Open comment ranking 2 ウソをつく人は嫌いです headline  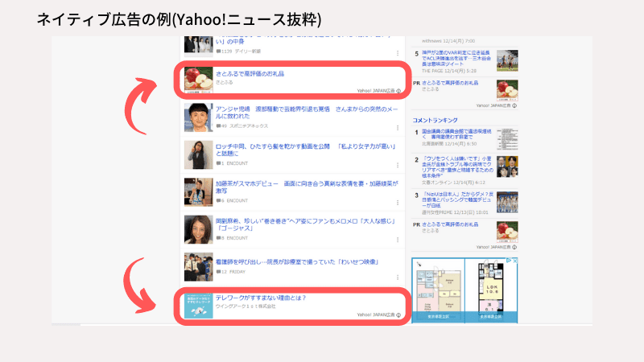(456, 167)
